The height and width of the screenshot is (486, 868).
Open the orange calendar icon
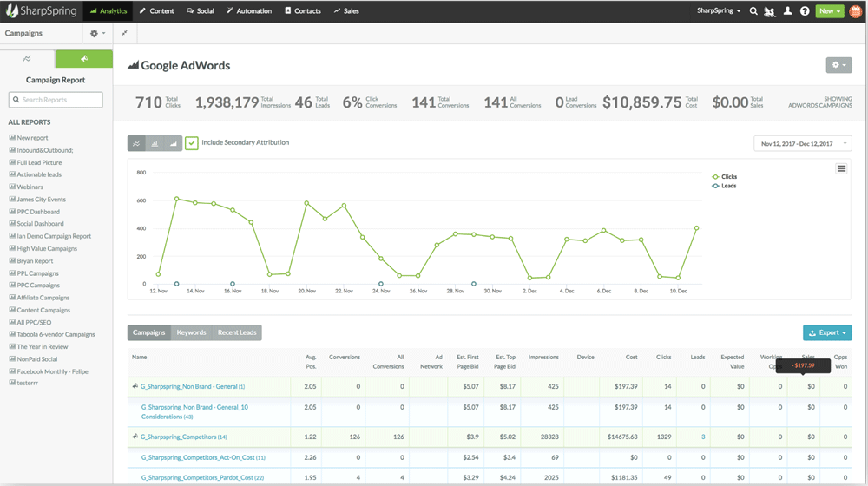[x=855, y=11]
